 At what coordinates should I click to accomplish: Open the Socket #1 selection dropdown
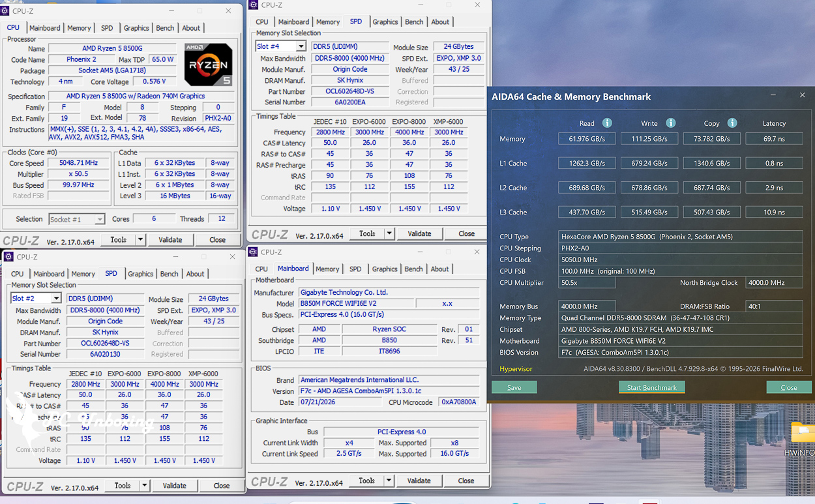(99, 219)
